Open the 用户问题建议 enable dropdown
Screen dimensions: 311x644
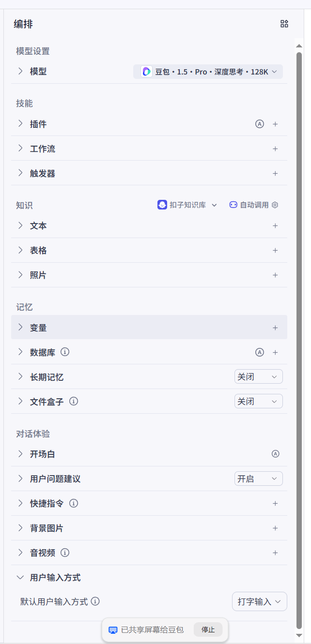point(258,479)
